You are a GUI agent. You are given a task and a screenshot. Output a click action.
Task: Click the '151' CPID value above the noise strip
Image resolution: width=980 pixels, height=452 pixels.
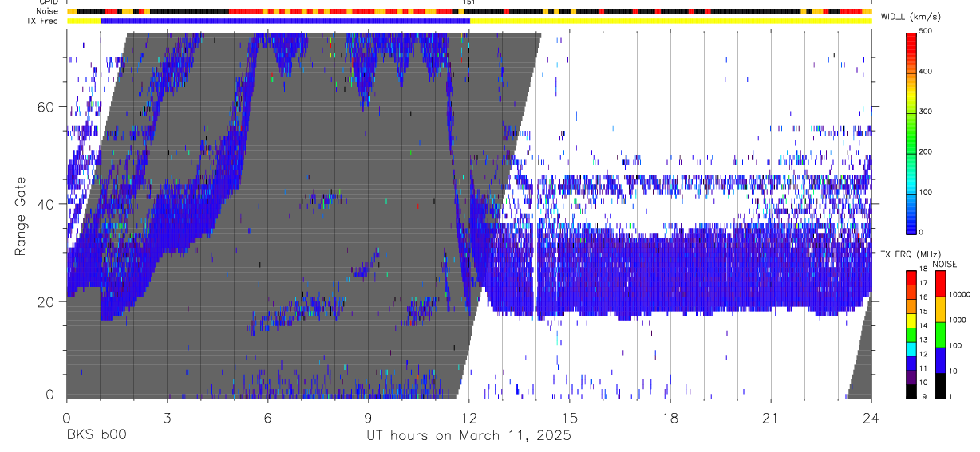(x=469, y=3)
